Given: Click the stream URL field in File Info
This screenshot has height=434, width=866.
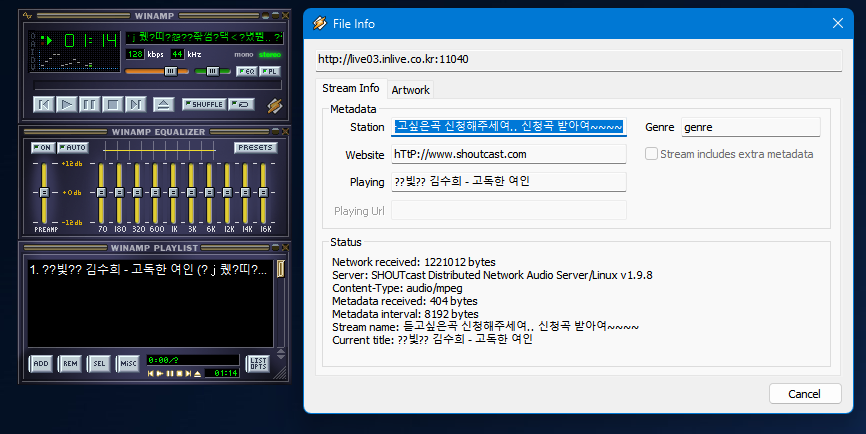Looking at the screenshot, I should [x=579, y=60].
